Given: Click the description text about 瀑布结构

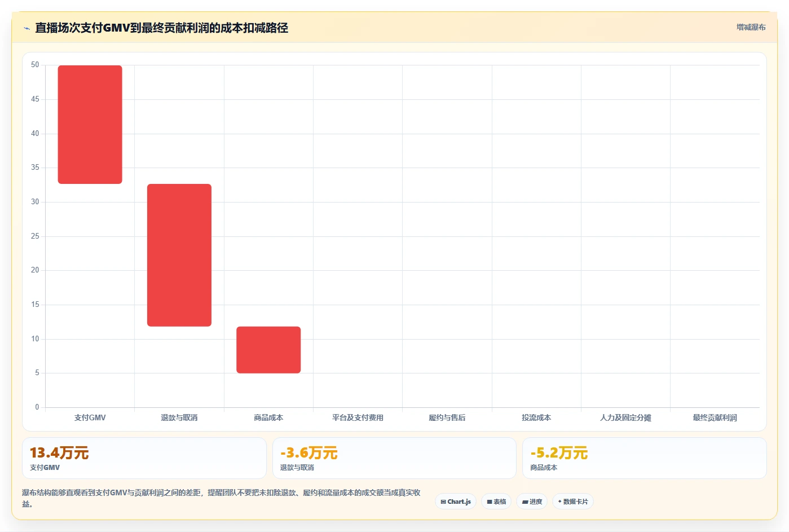Looking at the screenshot, I should [x=221, y=498].
